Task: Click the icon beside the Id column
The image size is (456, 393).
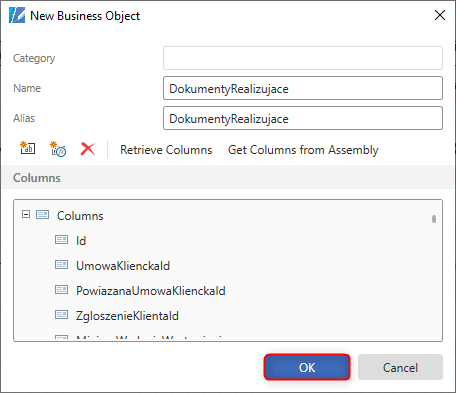Action: (61, 240)
